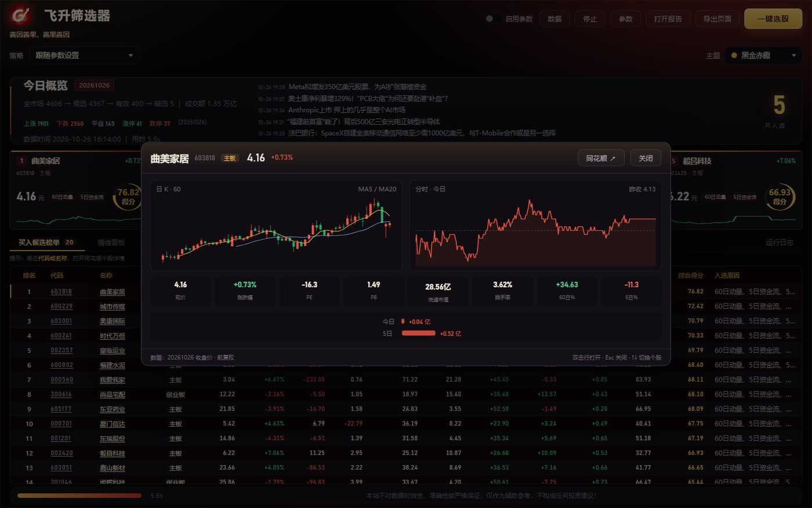
Task: Open the 跟随参数设置 strategy dropdown
Action: [84, 55]
